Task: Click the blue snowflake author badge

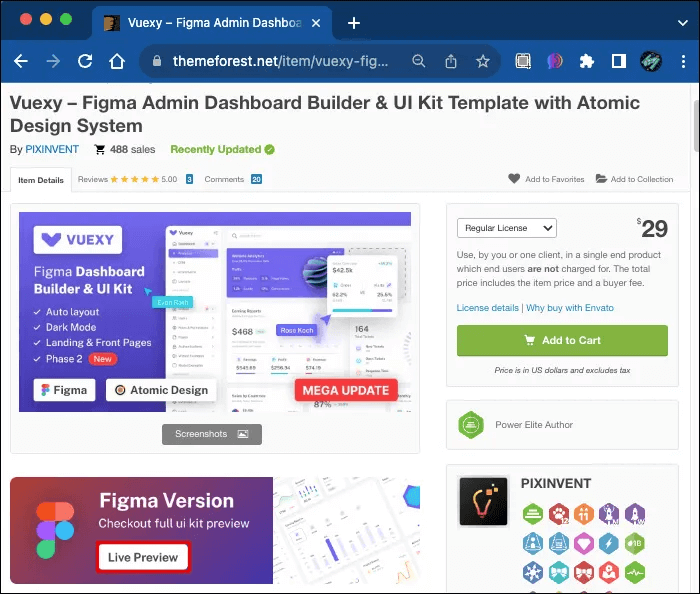Action: [x=533, y=573]
